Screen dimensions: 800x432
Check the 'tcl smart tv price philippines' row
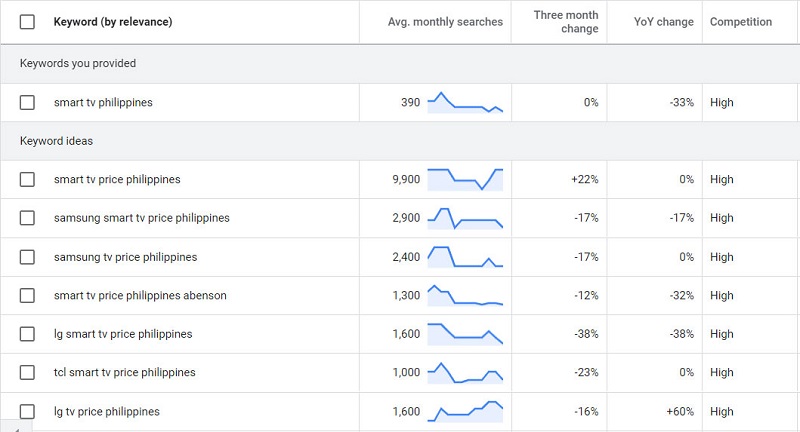27,373
